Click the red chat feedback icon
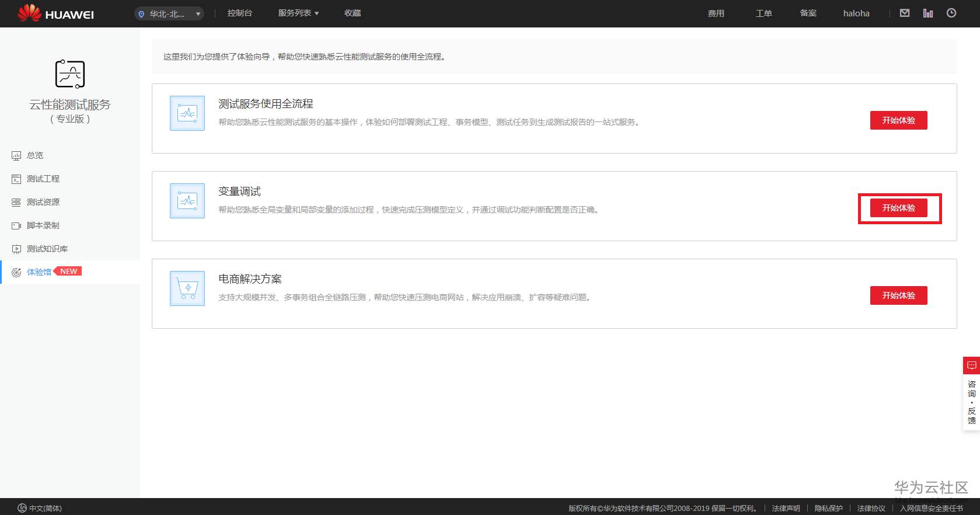The image size is (980, 515). tap(971, 366)
